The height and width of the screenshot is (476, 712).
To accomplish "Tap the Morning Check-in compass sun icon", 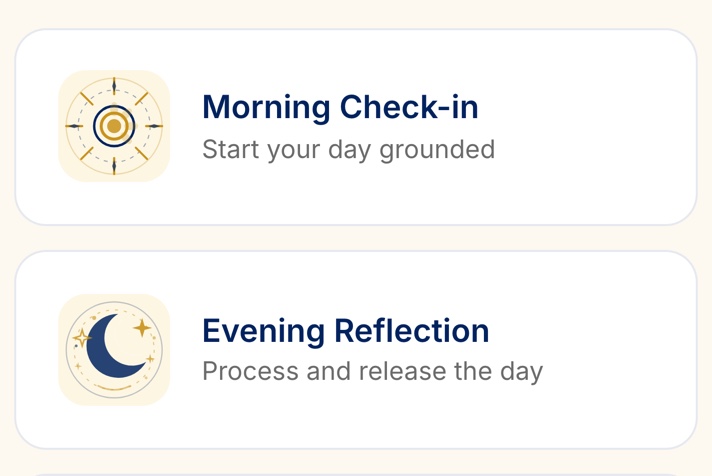I will pyautogui.click(x=114, y=126).
